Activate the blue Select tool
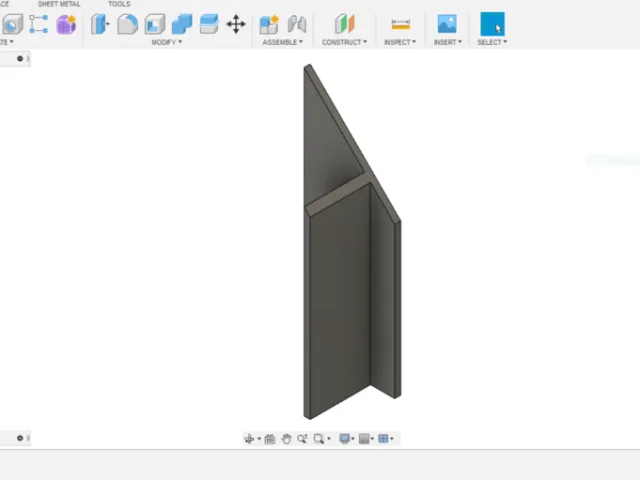This screenshot has height=480, width=640. coord(492,24)
